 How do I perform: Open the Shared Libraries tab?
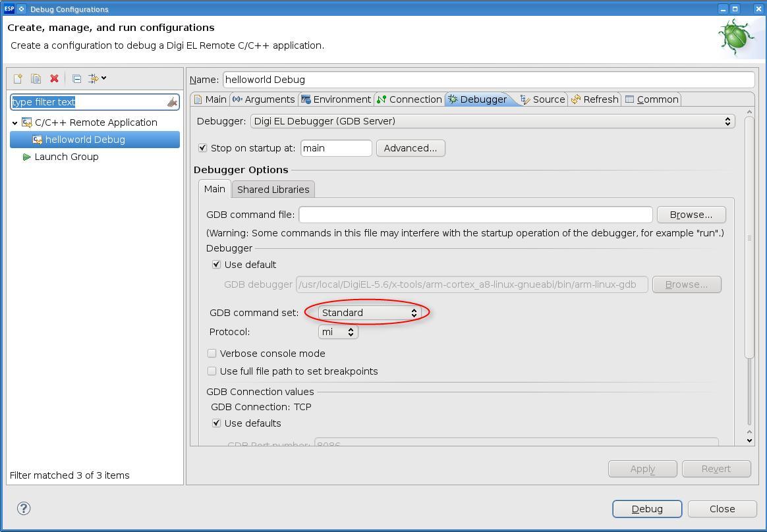(273, 190)
